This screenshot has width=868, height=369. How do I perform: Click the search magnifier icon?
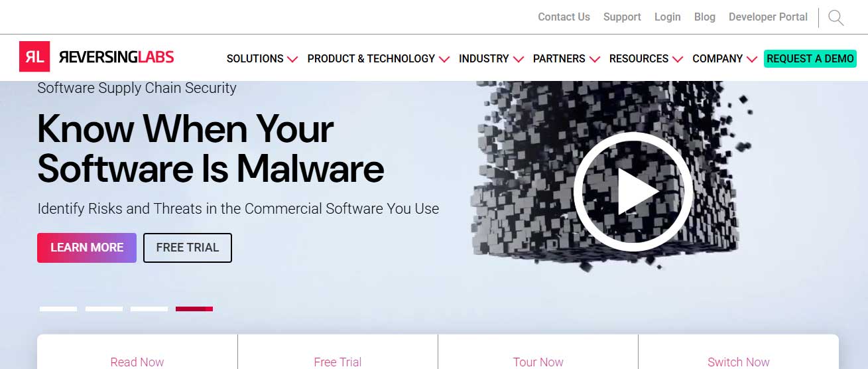[x=836, y=18]
